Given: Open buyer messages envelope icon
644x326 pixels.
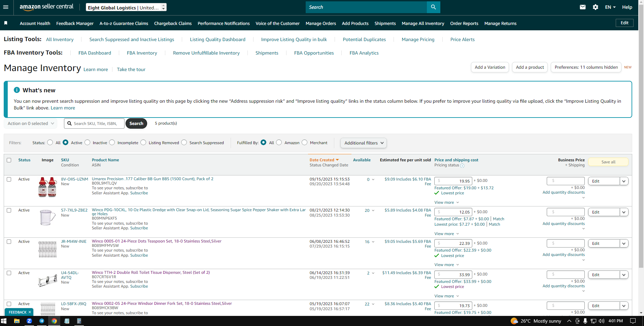Looking at the screenshot, I should pyautogui.click(x=583, y=7).
